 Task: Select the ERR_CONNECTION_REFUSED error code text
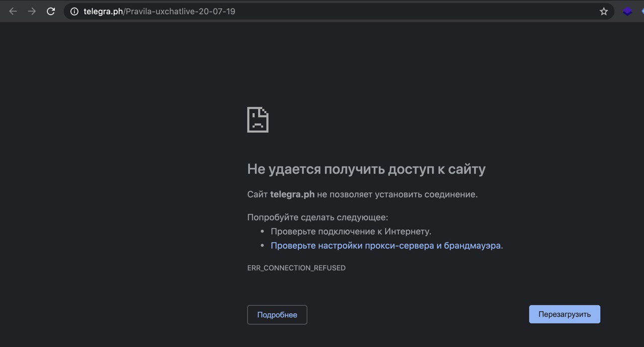point(296,268)
